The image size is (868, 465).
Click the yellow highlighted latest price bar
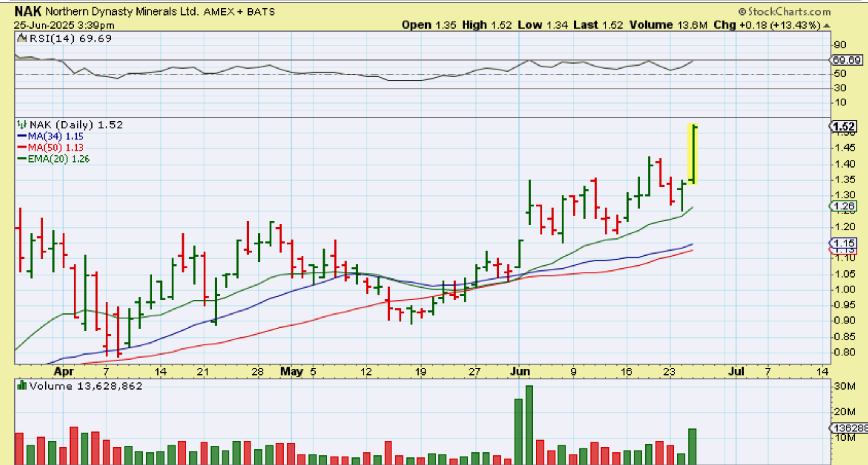[x=693, y=154]
